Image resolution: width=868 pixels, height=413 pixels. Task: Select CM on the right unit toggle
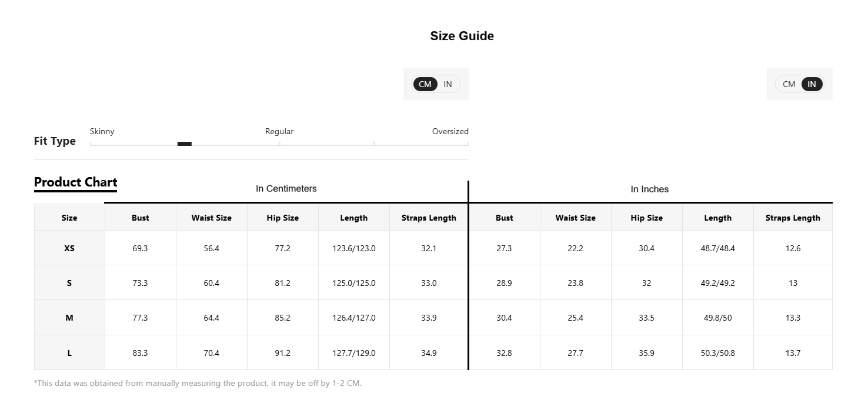pos(789,84)
